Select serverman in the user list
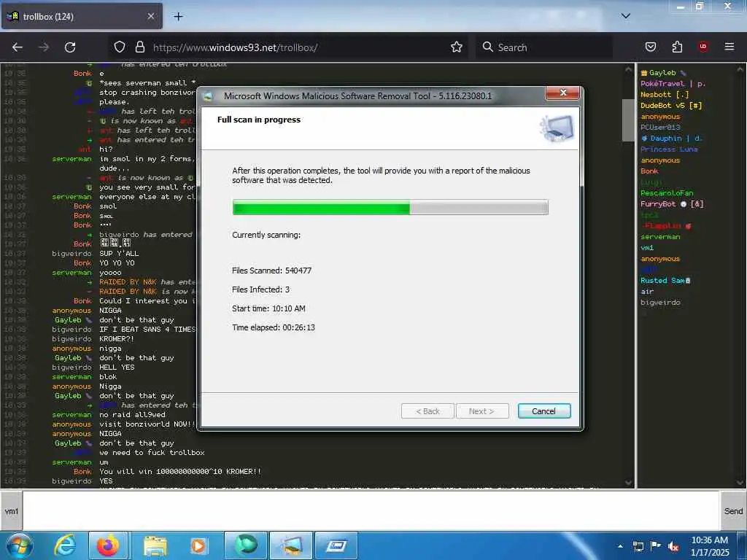Screen dimensions: 747x560 660,237
